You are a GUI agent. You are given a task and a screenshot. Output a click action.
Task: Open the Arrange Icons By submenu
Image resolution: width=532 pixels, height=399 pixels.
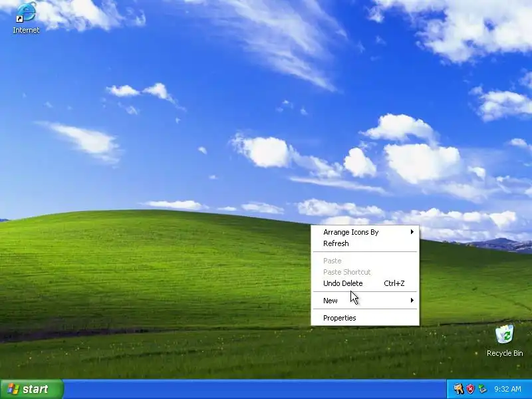365,232
